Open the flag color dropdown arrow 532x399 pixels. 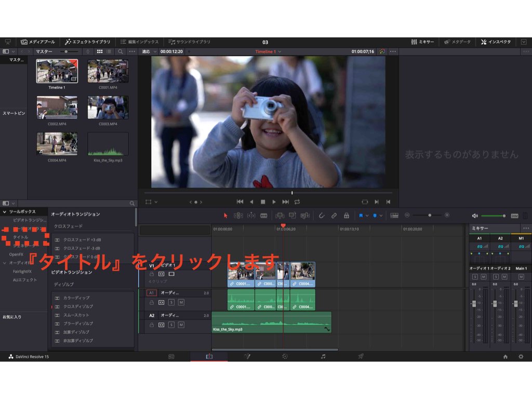pyautogui.click(x=367, y=216)
